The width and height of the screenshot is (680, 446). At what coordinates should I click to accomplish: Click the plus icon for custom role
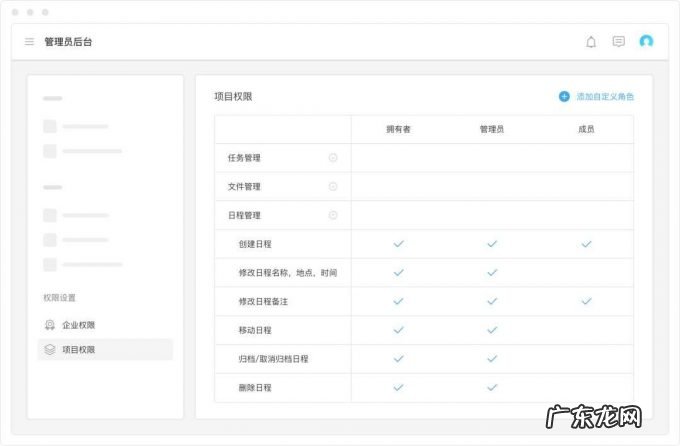[564, 97]
